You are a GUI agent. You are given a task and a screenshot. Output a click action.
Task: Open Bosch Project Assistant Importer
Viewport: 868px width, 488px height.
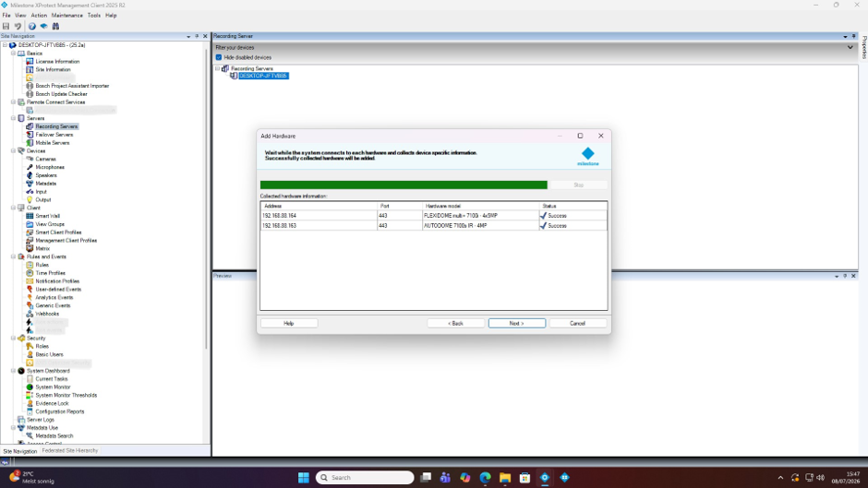point(72,86)
